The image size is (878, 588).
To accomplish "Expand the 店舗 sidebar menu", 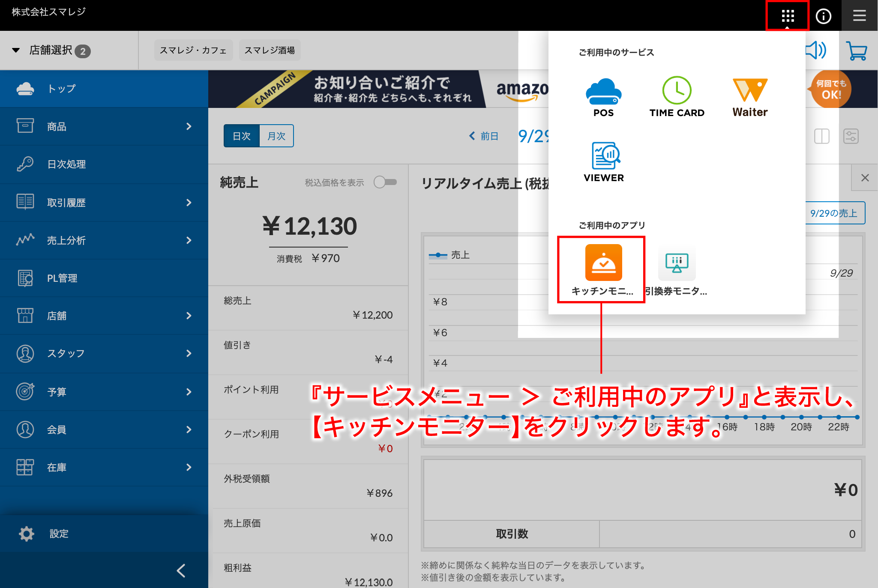I will 104,316.
